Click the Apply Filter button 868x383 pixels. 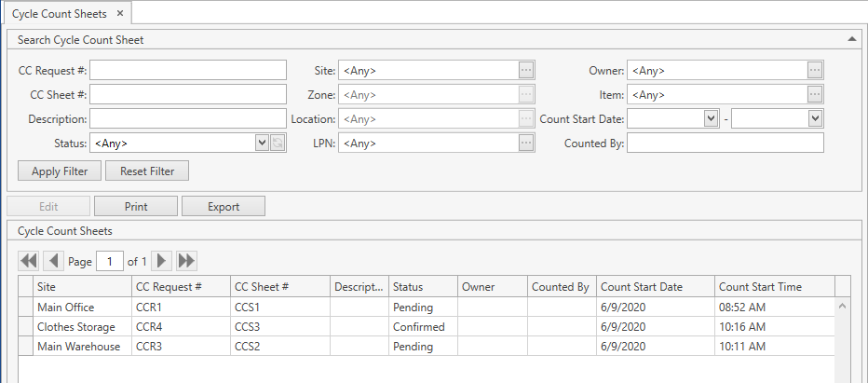point(60,171)
